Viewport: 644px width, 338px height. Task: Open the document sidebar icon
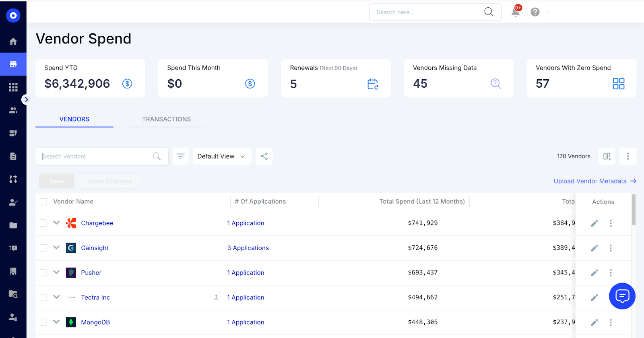click(13, 156)
